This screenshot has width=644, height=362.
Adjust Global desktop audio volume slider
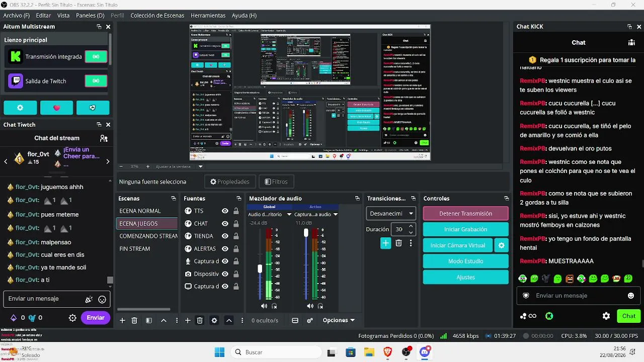pos(260,268)
